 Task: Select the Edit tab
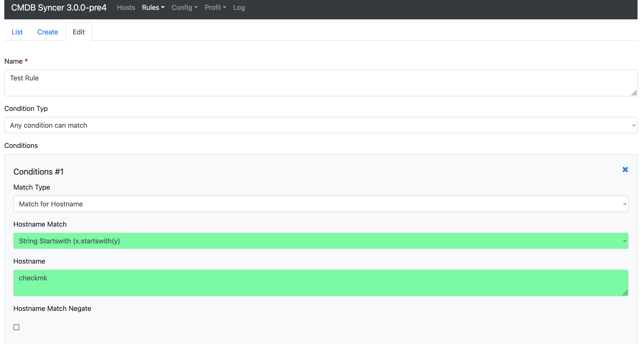(x=78, y=32)
